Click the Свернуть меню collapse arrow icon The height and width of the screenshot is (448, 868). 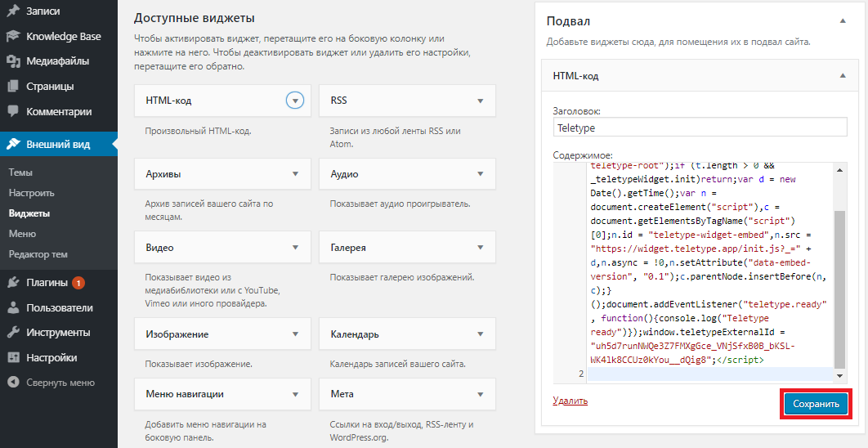(13, 383)
